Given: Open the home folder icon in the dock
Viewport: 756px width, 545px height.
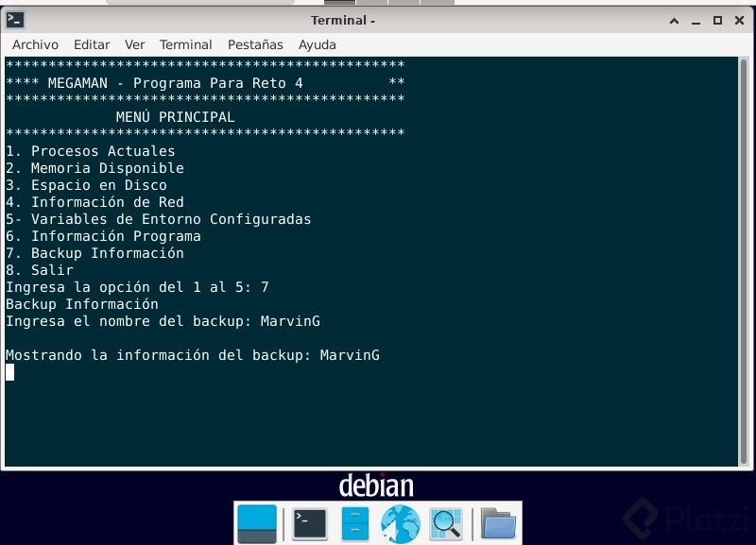Looking at the screenshot, I should click(498, 524).
